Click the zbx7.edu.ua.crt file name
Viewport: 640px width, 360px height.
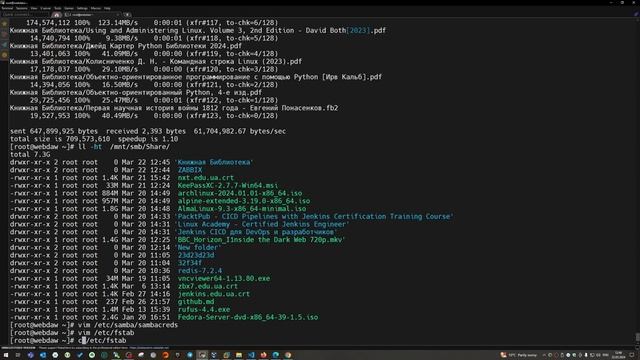(208, 286)
